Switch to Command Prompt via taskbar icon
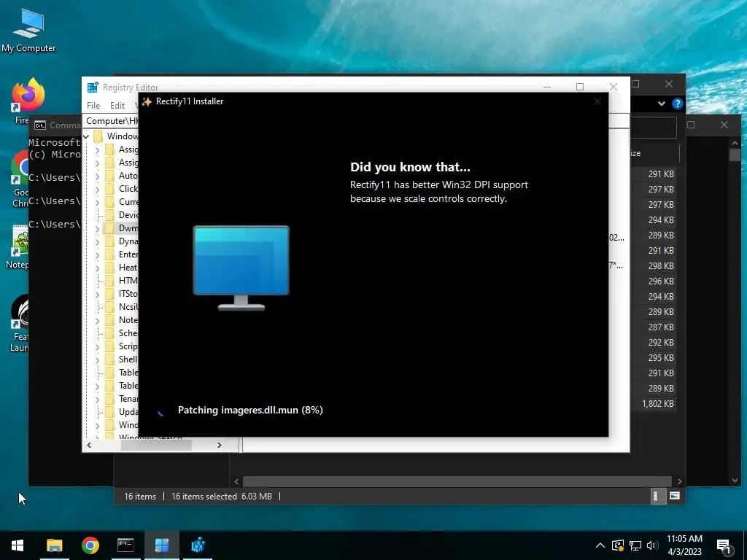747x560 pixels. click(x=125, y=545)
